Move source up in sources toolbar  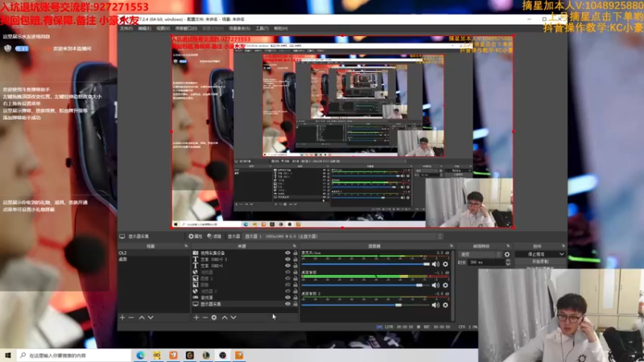pyautogui.click(x=225, y=317)
